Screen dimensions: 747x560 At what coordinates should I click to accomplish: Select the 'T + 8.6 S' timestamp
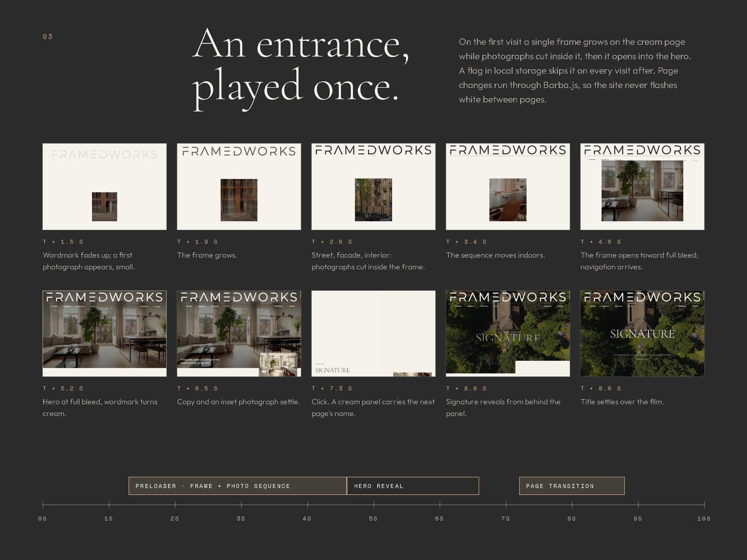(601, 388)
